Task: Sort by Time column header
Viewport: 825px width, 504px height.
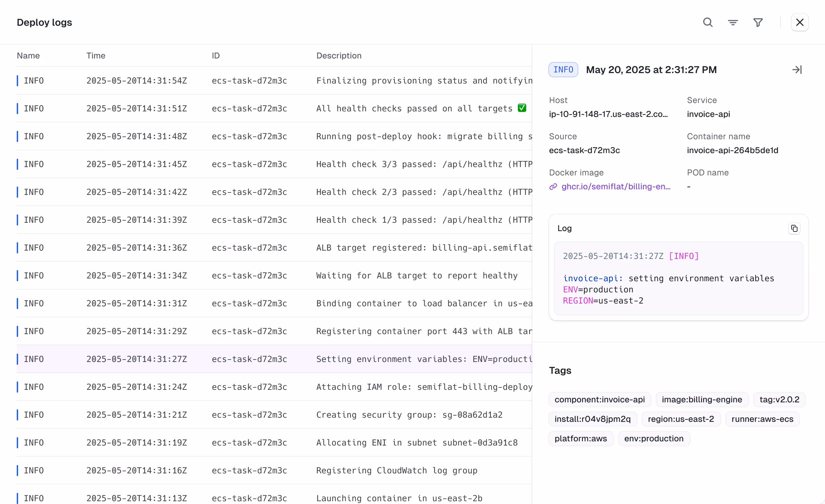Action: tap(96, 56)
